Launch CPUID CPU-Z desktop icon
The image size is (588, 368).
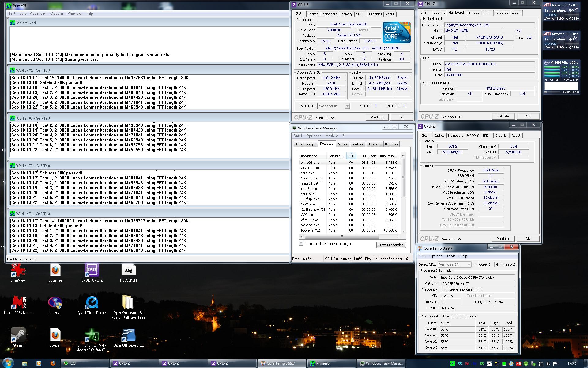point(92,273)
